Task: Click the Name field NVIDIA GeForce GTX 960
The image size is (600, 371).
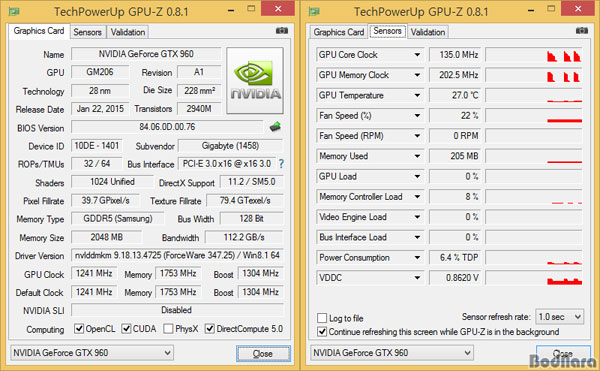Action: [146, 54]
